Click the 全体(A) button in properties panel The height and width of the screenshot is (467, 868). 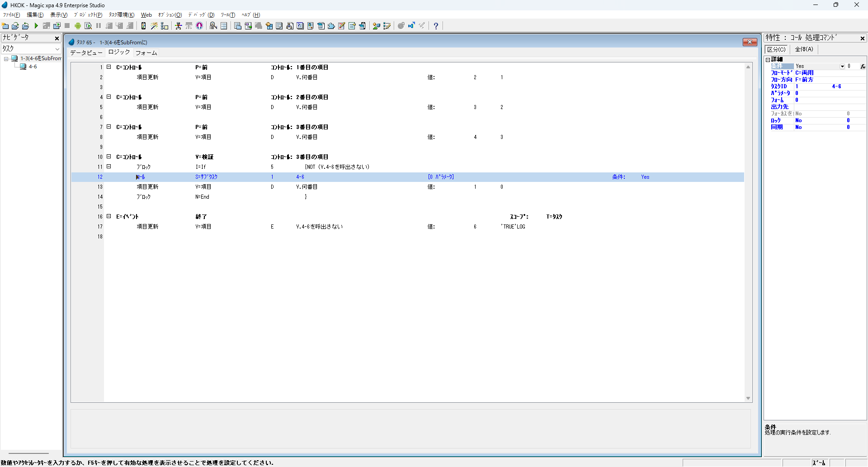pos(804,49)
